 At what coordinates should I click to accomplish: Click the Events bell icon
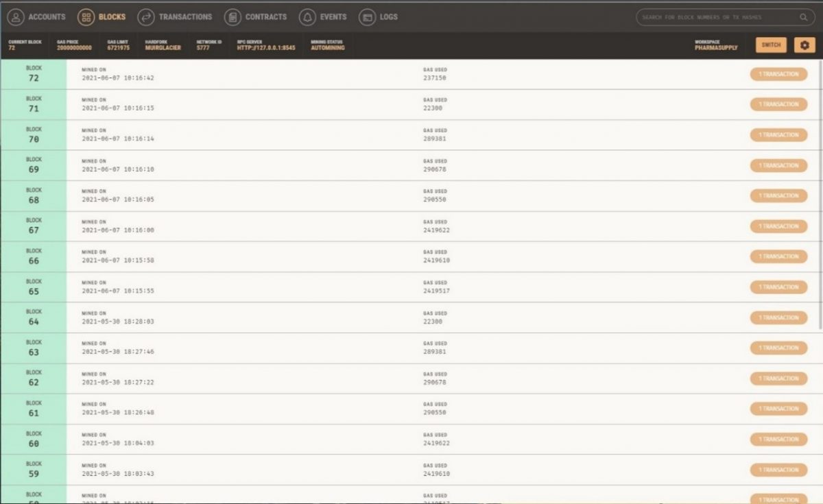click(307, 17)
